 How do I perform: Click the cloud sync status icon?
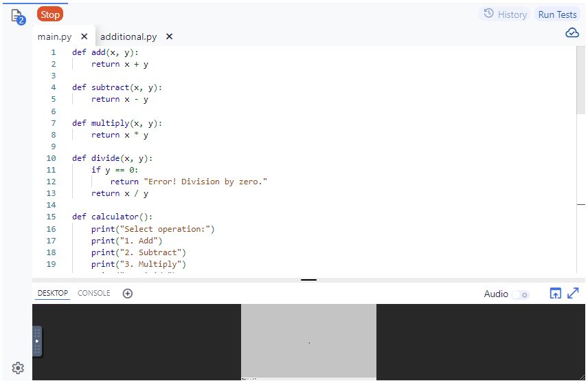coord(572,32)
